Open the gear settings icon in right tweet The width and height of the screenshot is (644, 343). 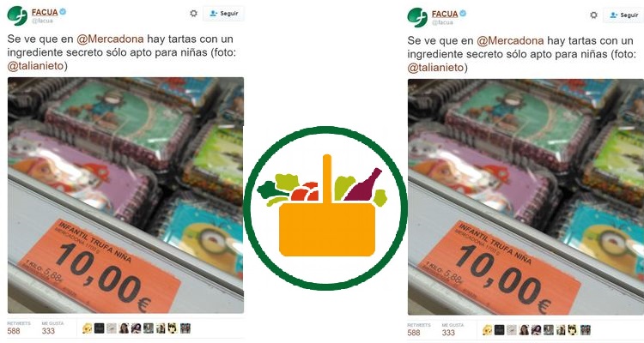coord(593,15)
